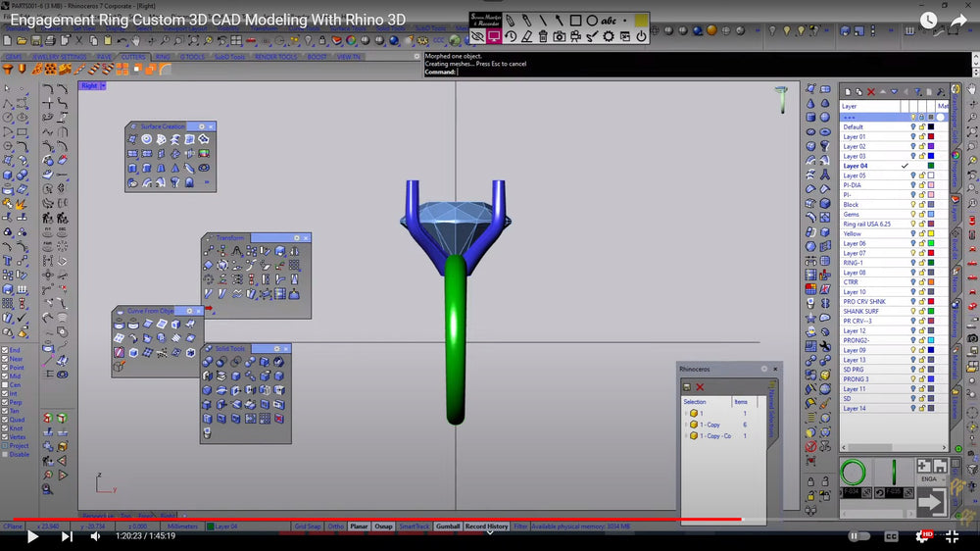Click the New file icon in Rhino toolbar
This screenshot has height=551, width=980.
point(8,40)
